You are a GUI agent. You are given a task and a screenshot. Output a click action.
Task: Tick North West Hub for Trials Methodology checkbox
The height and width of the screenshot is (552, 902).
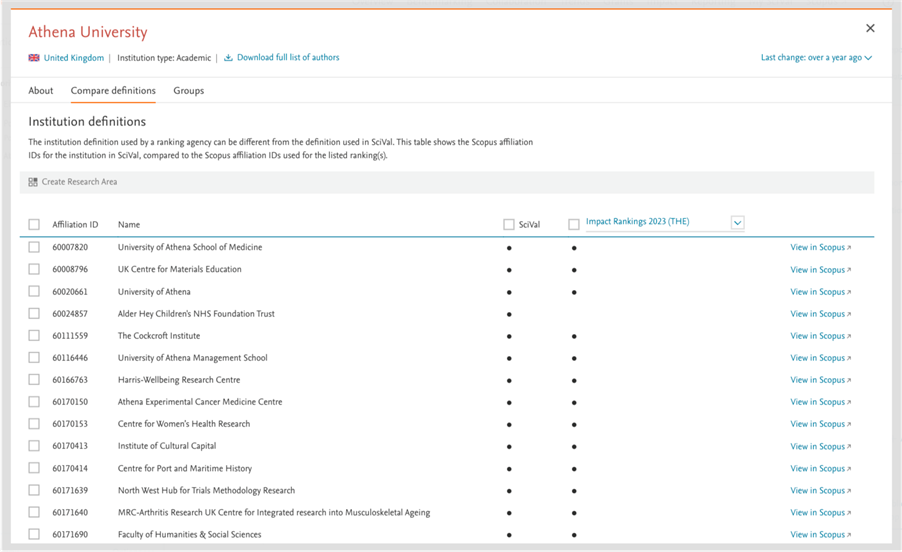34,490
